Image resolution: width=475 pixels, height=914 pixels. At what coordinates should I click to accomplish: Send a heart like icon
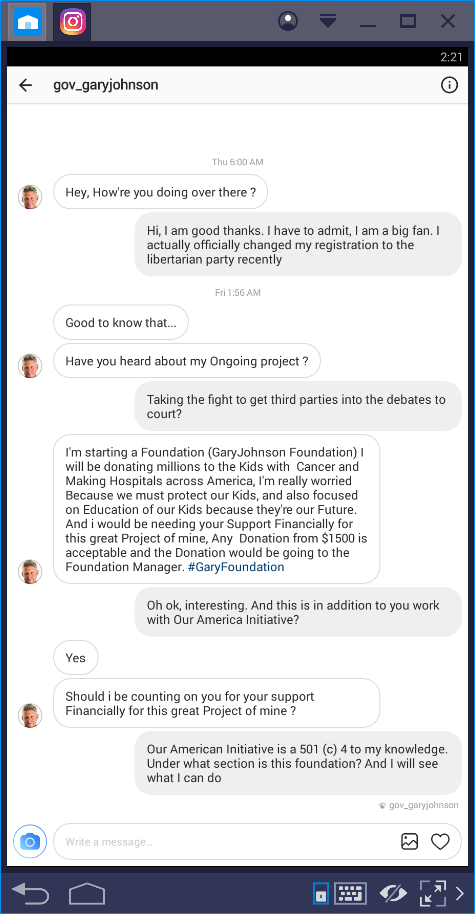tap(440, 841)
